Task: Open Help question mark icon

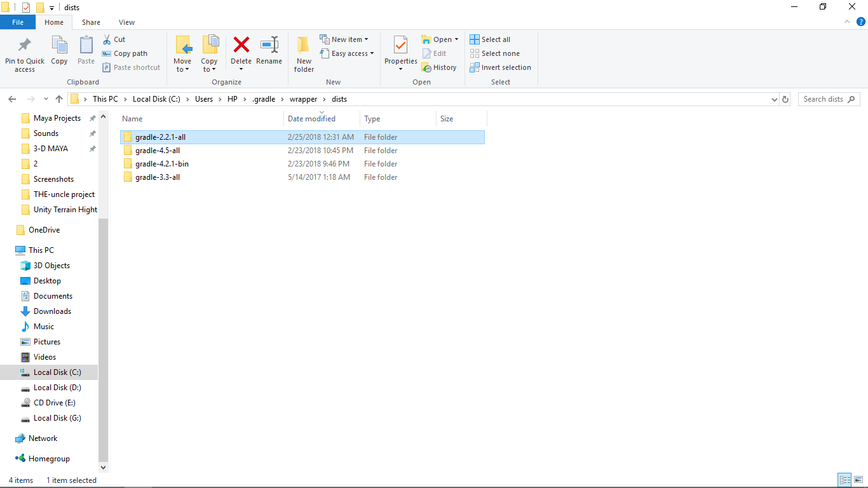Action: 861,22
